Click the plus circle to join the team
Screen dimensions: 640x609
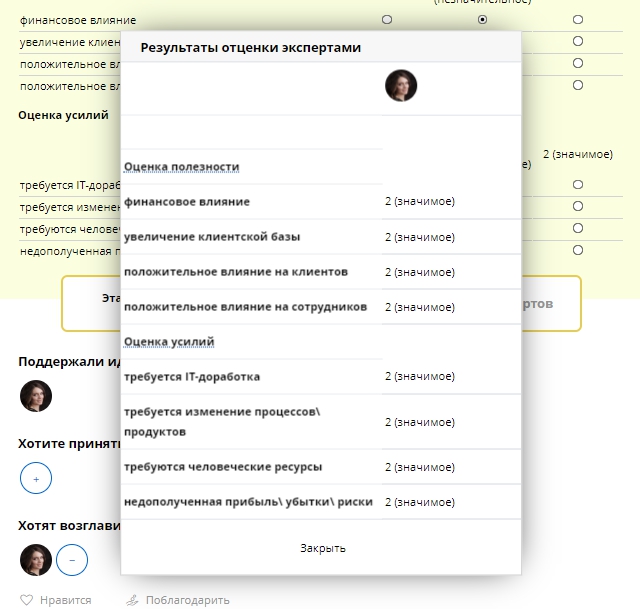[x=36, y=478]
